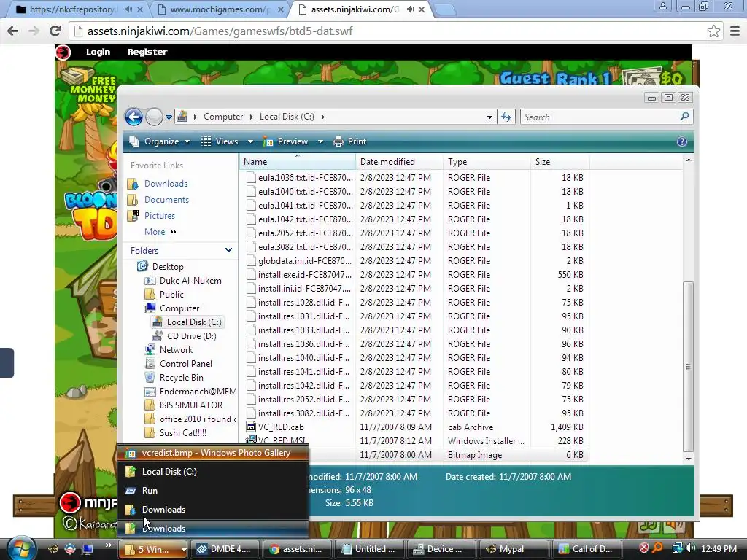Select Network in folder tree
This screenshot has height=560, width=747.
coord(177,349)
